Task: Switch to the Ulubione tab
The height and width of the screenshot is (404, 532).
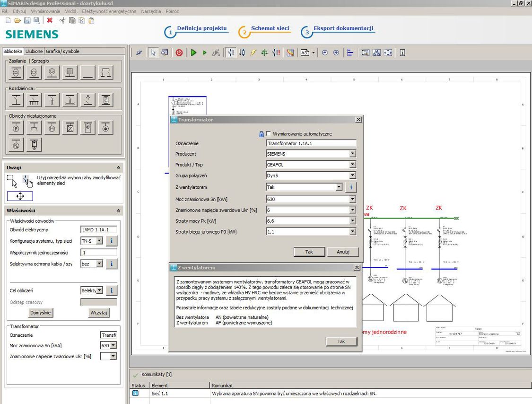Action: point(34,51)
